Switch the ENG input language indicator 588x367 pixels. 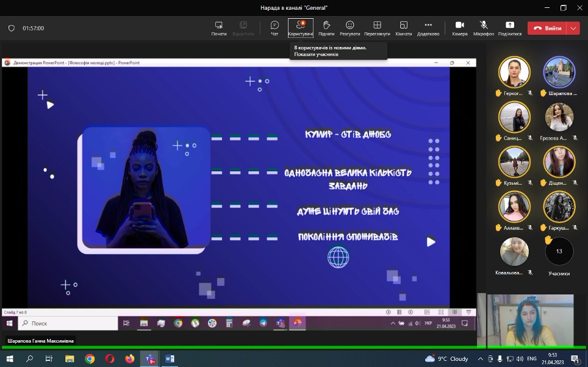pyautogui.click(x=532, y=358)
